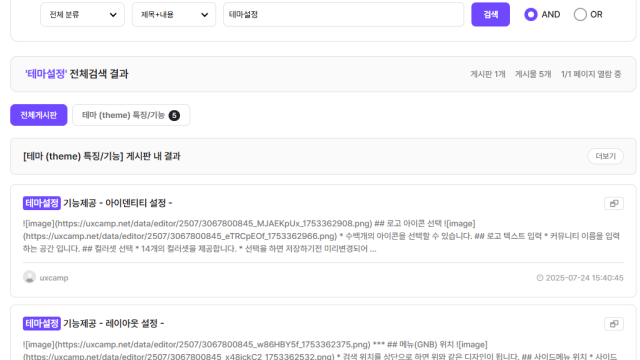The height and width of the screenshot is (360, 640).
Task: Click the 1/1 페이지 열람 중 text
Action: click(x=591, y=74)
